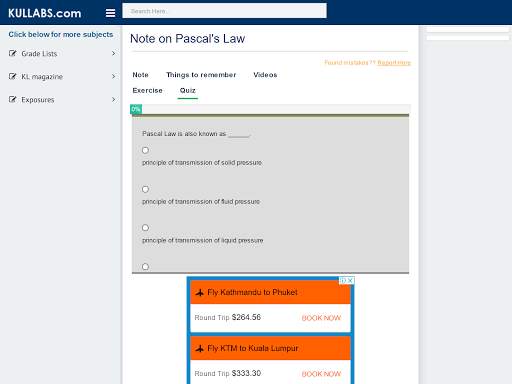This screenshot has height=384, width=512.
Task: Click the airplane icon for Kathmandu to Phuket
Action: tap(200, 293)
